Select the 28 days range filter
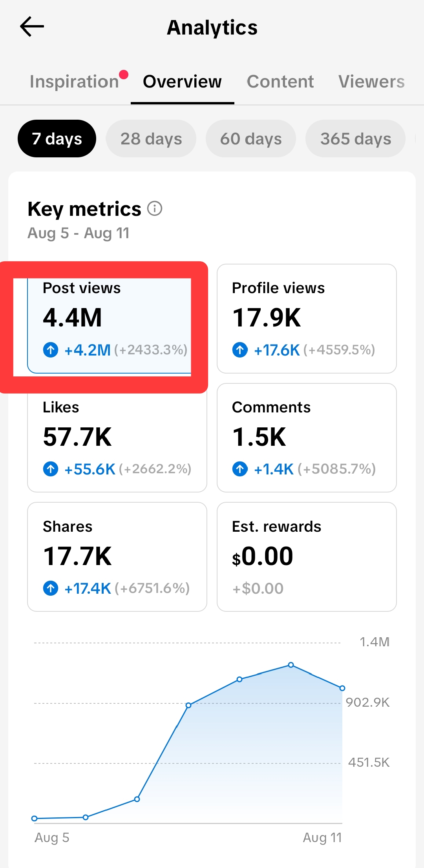Viewport: 424px width, 868px height. pos(151,139)
